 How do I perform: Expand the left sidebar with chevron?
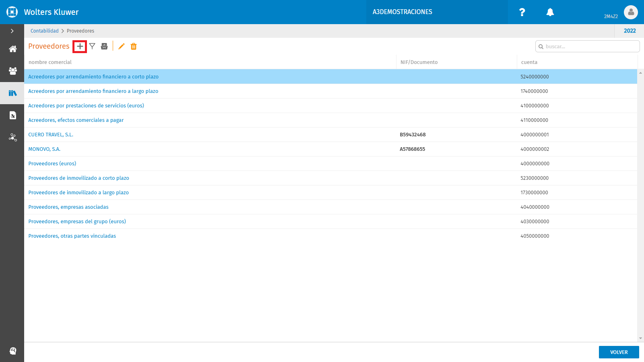[x=12, y=31]
